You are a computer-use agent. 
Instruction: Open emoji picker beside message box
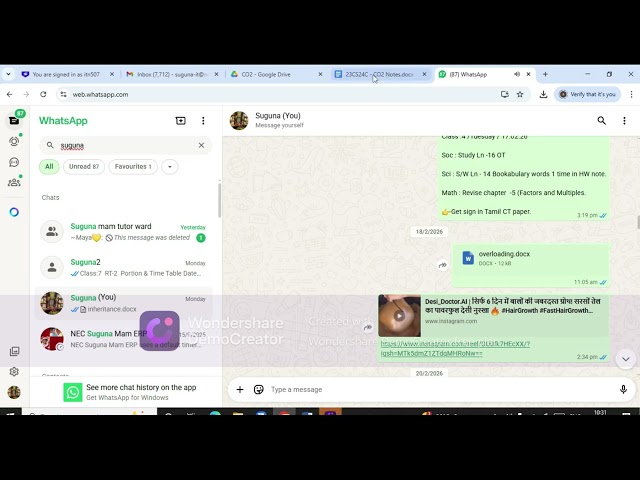(258, 389)
